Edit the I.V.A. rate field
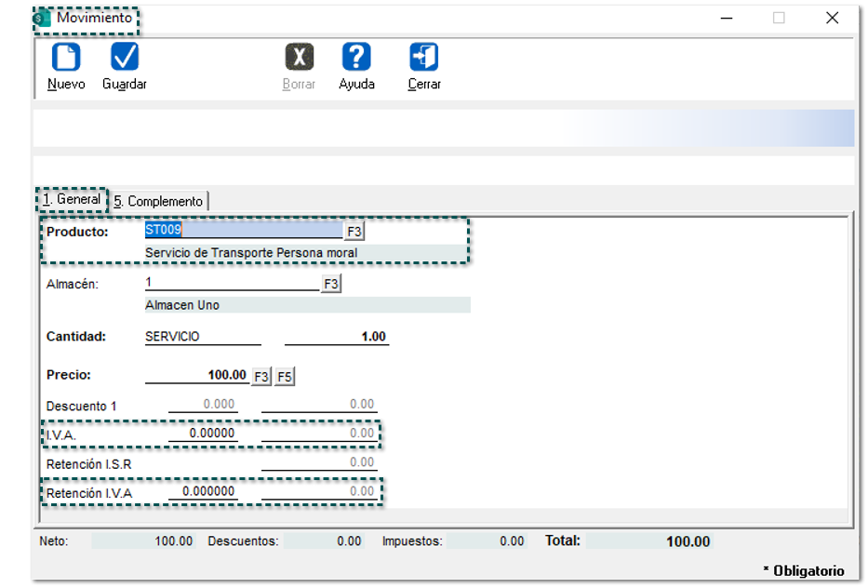Image resolution: width=868 pixels, height=588 pixels. point(203,433)
